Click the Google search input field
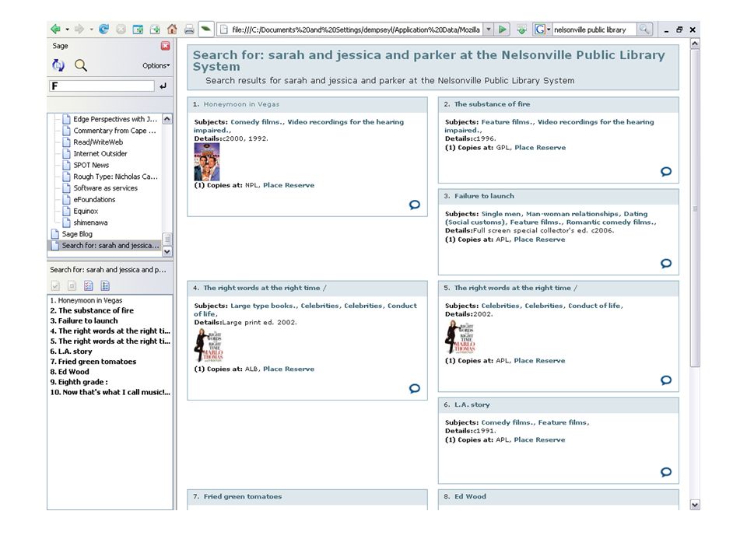Image resolution: width=747 pixels, height=560 pixels. [594, 30]
